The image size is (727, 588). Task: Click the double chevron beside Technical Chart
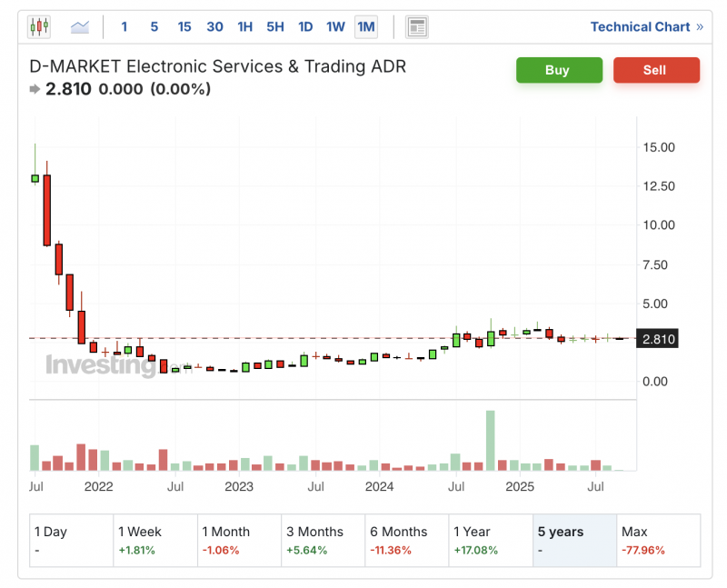point(700,27)
